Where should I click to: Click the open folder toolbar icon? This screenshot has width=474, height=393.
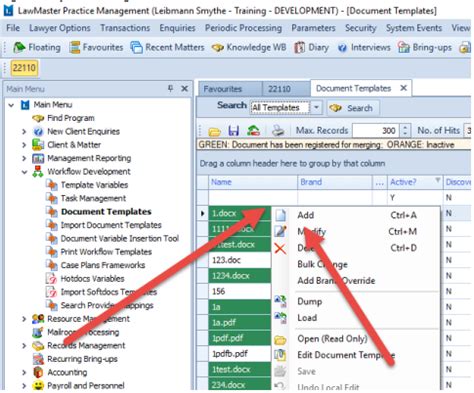[214, 131]
